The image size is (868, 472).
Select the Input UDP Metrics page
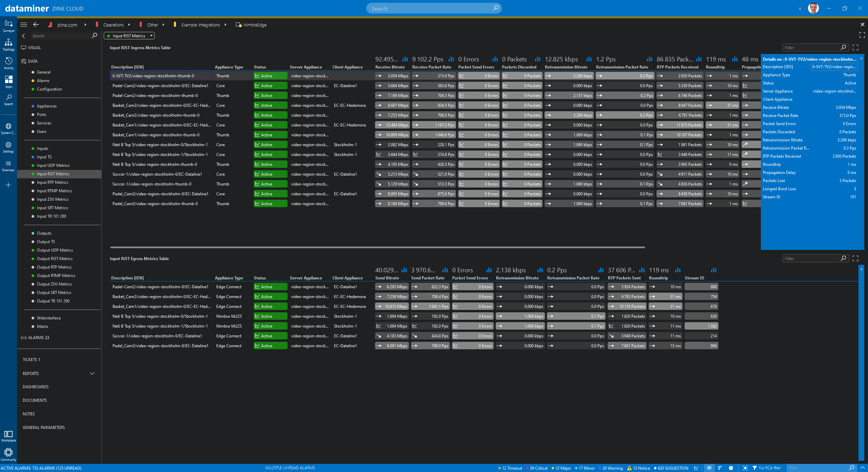(x=53, y=165)
